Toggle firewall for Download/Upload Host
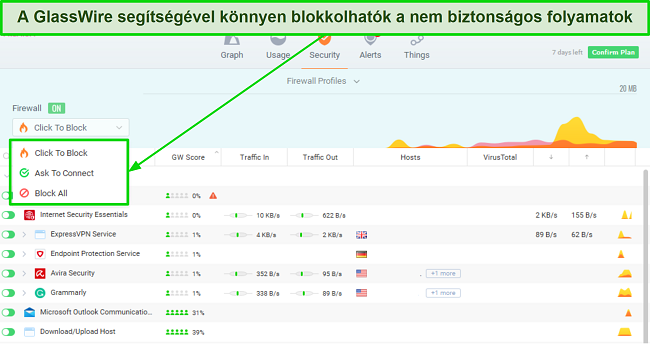The height and width of the screenshot is (361, 650). [8, 332]
